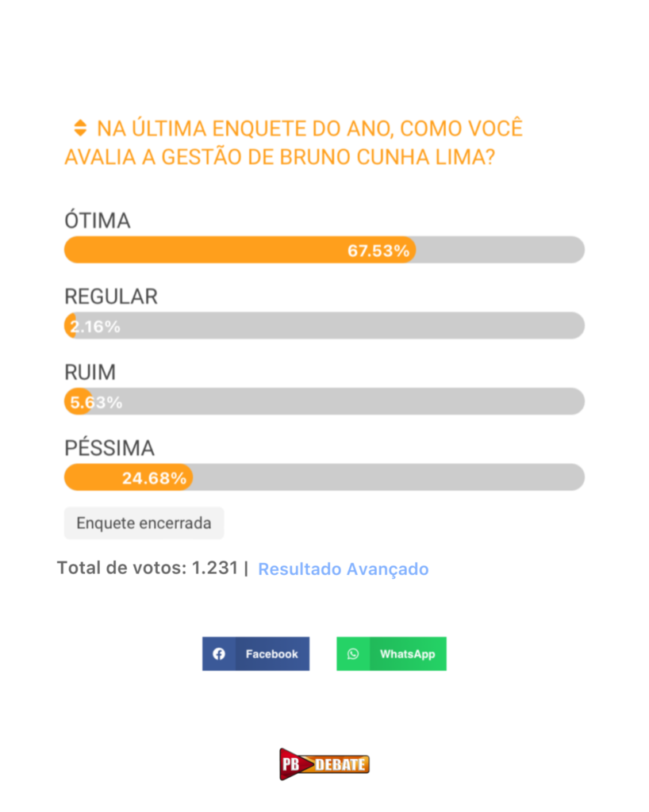This screenshot has width=649, height=812.
Task: Click the Total de votos count text
Action: pyautogui.click(x=148, y=569)
